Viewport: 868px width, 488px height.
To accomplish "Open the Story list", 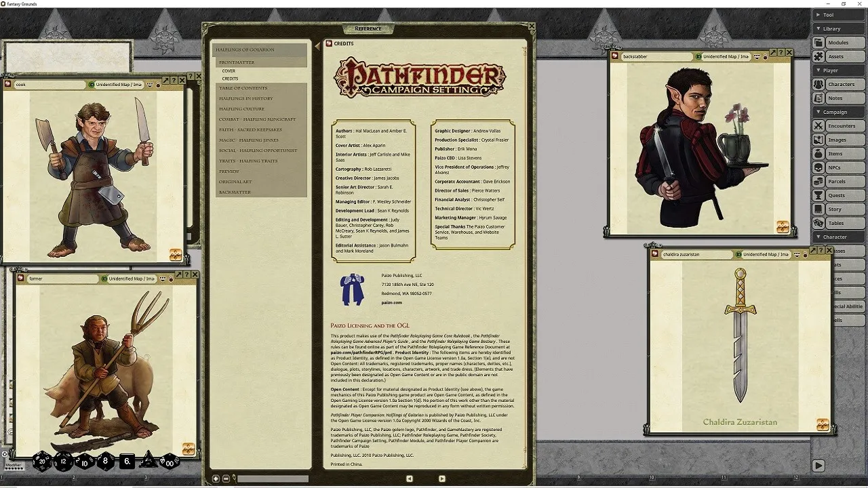I will tap(838, 209).
